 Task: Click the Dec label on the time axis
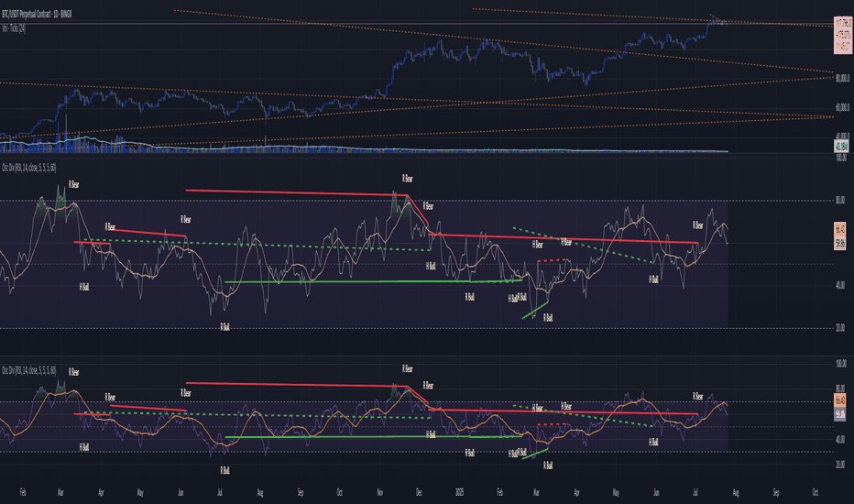pyautogui.click(x=419, y=493)
